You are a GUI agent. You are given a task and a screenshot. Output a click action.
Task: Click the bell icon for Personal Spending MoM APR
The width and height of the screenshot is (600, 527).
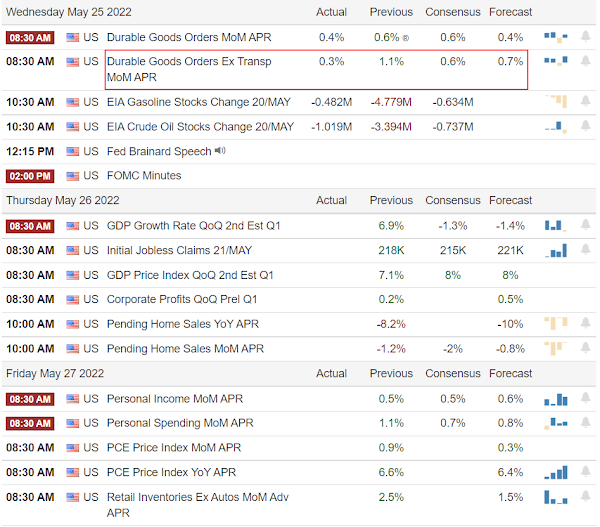click(x=585, y=423)
